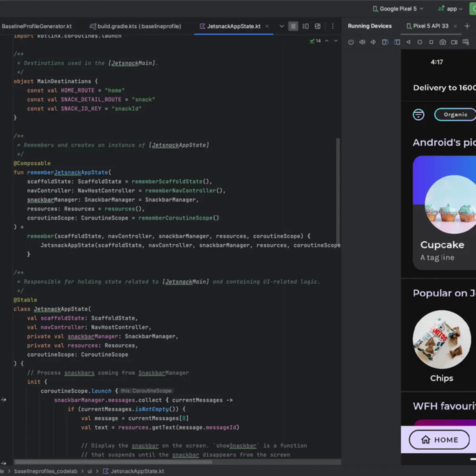Image resolution: width=476 pixels, height=476 pixels.
Task: Click rememberScaffoldState() call
Action: [x=170, y=182]
